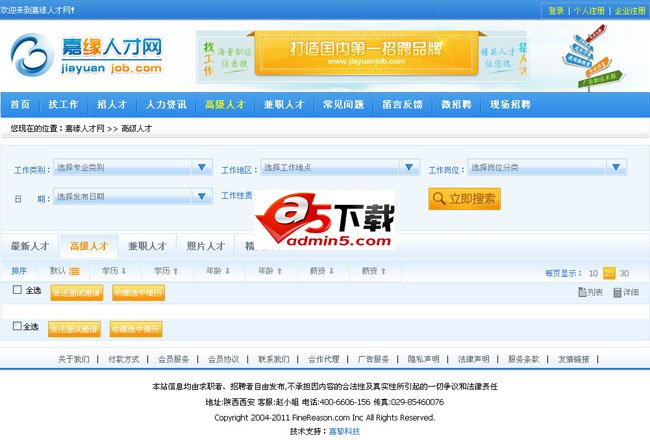Show 30 results per page
This screenshot has width=650, height=440.
tap(624, 273)
